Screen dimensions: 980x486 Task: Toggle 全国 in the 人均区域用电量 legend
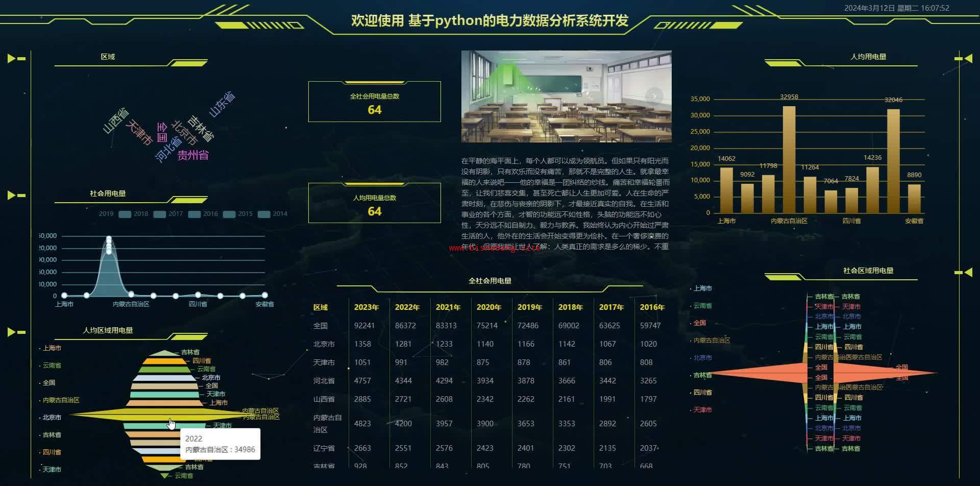point(47,383)
